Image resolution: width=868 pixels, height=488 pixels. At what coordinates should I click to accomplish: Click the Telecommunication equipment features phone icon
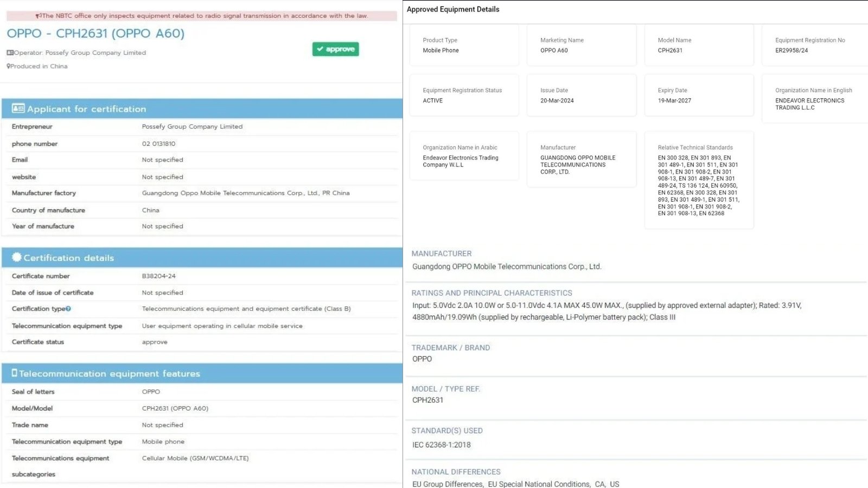[x=15, y=373]
